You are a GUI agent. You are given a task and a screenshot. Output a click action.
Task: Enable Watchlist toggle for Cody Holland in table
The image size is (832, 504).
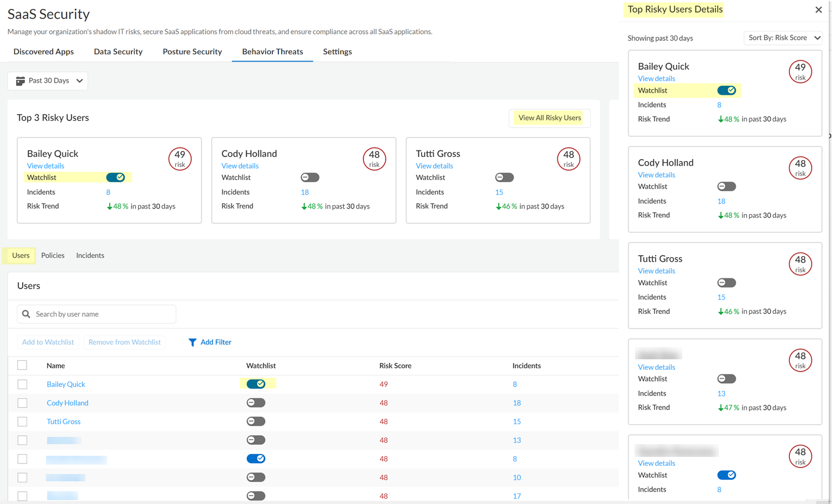click(256, 403)
